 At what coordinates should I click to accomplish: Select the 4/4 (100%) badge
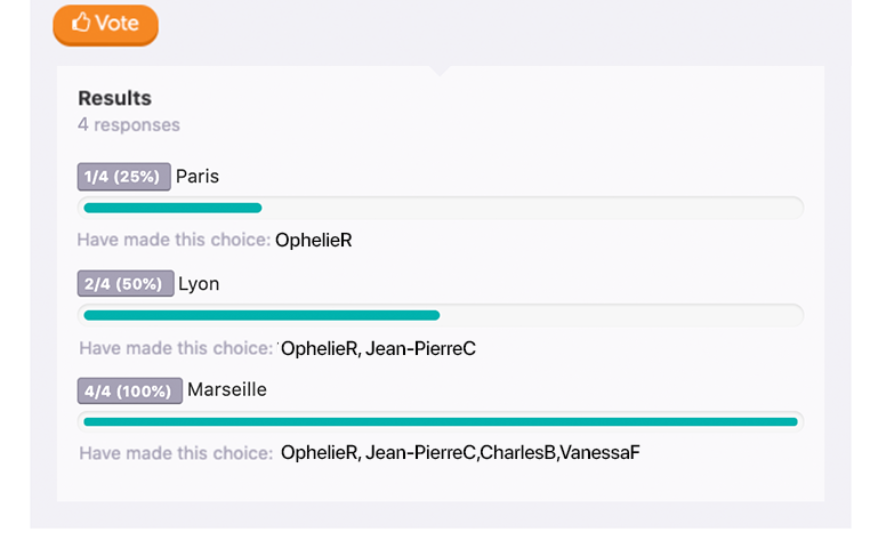(129, 391)
